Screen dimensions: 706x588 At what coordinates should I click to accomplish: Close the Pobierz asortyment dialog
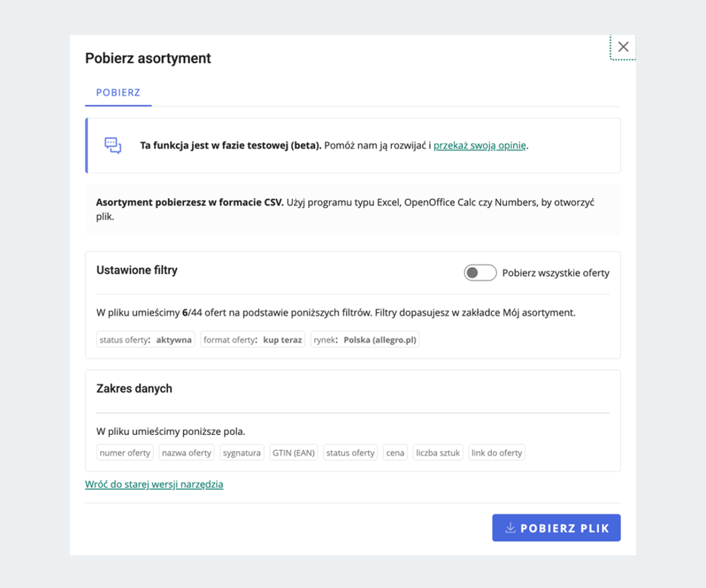[x=623, y=47]
